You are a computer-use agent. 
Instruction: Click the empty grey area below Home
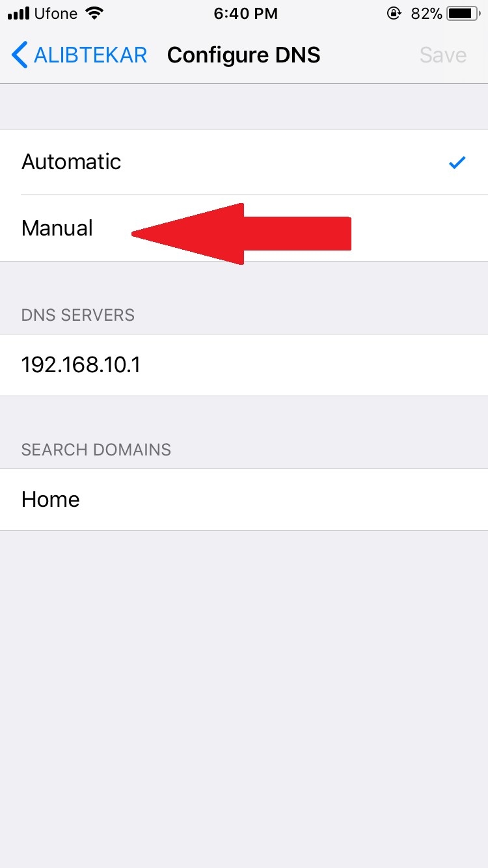pos(244,699)
